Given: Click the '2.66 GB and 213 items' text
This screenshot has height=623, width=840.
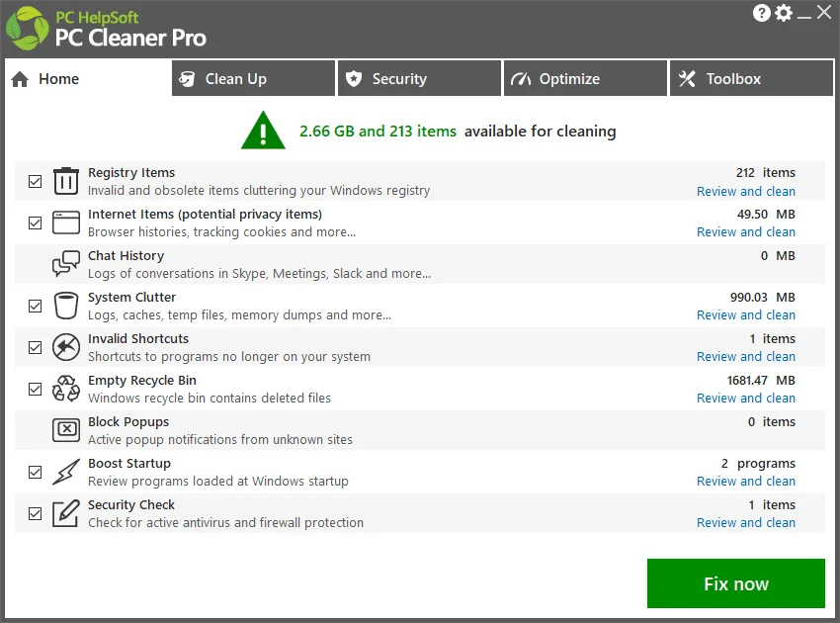Looking at the screenshot, I should pyautogui.click(x=378, y=132).
